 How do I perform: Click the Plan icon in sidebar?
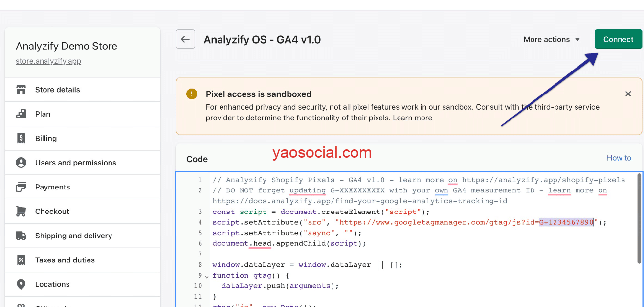coord(21,114)
